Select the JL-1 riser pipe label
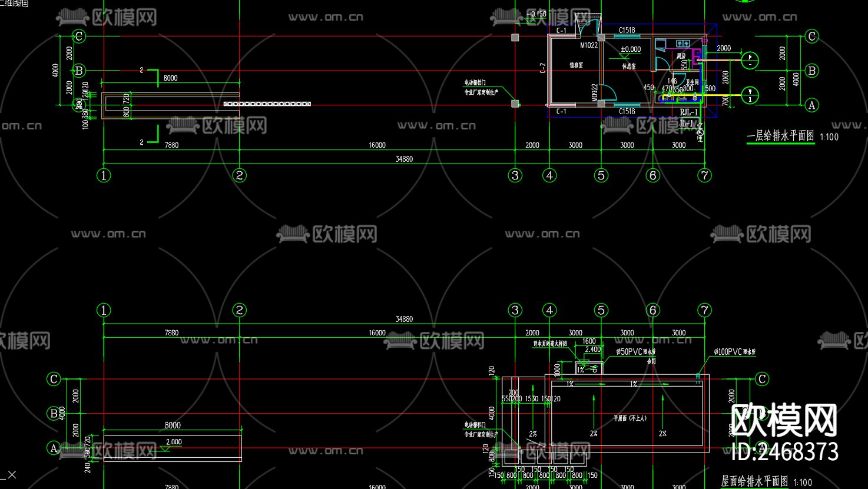This screenshot has width=868, height=489. tap(687, 124)
